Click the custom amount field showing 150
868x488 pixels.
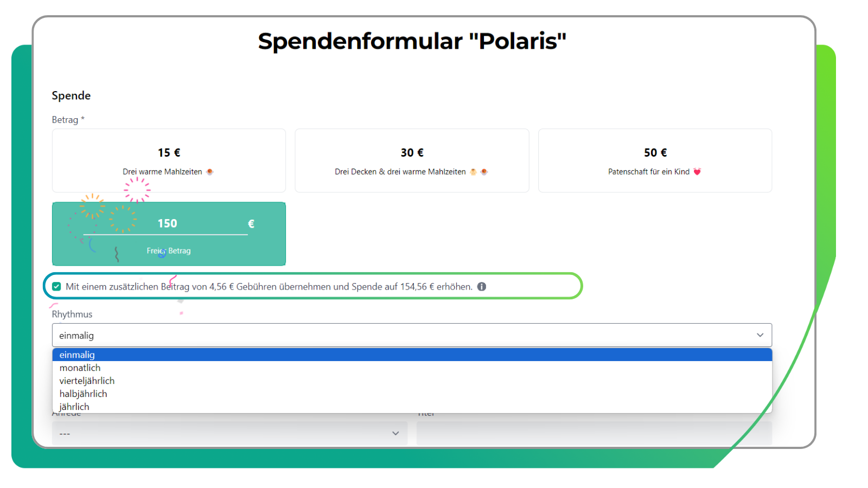click(168, 223)
